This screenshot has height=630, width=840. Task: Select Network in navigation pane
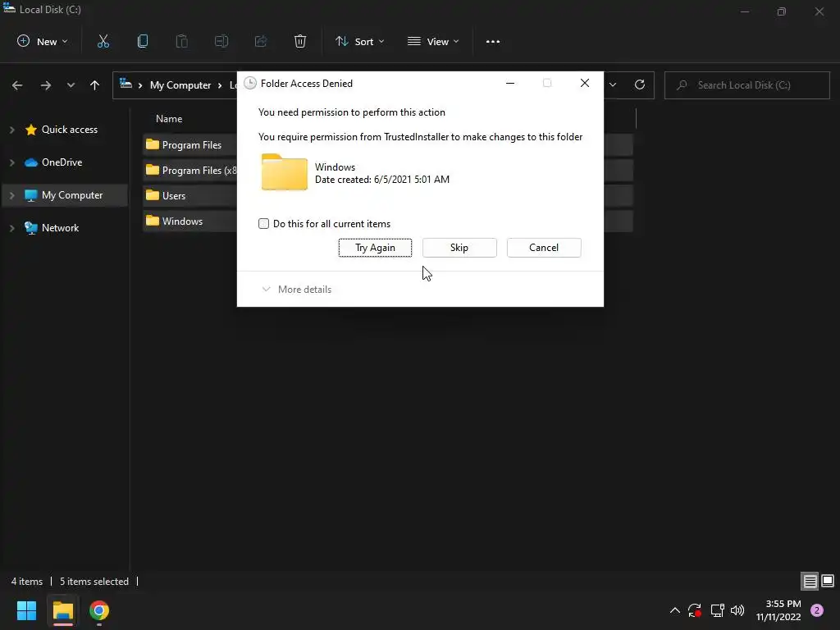point(61,228)
